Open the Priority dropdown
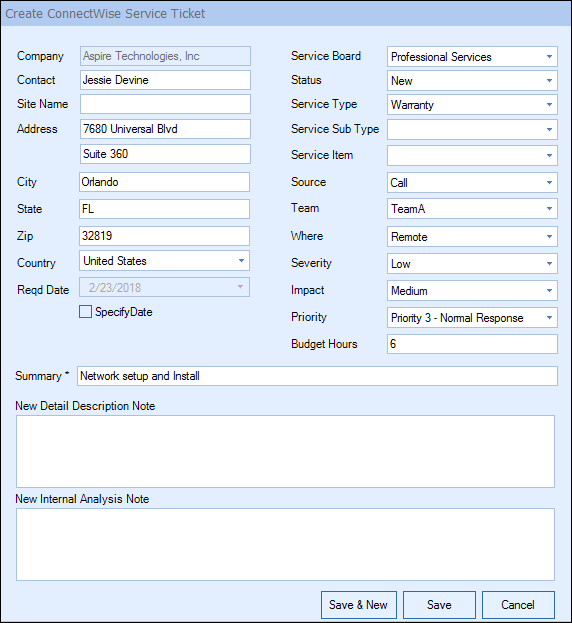This screenshot has width=572, height=623. 472,317
